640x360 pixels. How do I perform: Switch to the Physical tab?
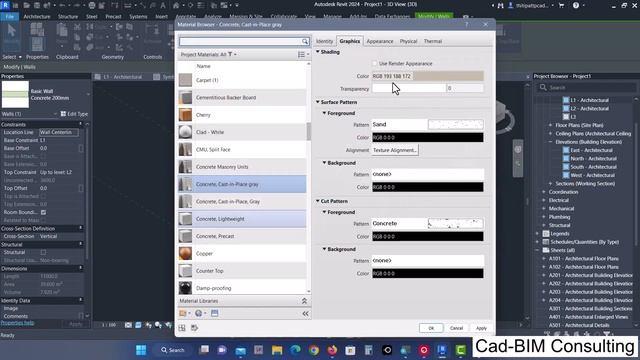pyautogui.click(x=408, y=41)
